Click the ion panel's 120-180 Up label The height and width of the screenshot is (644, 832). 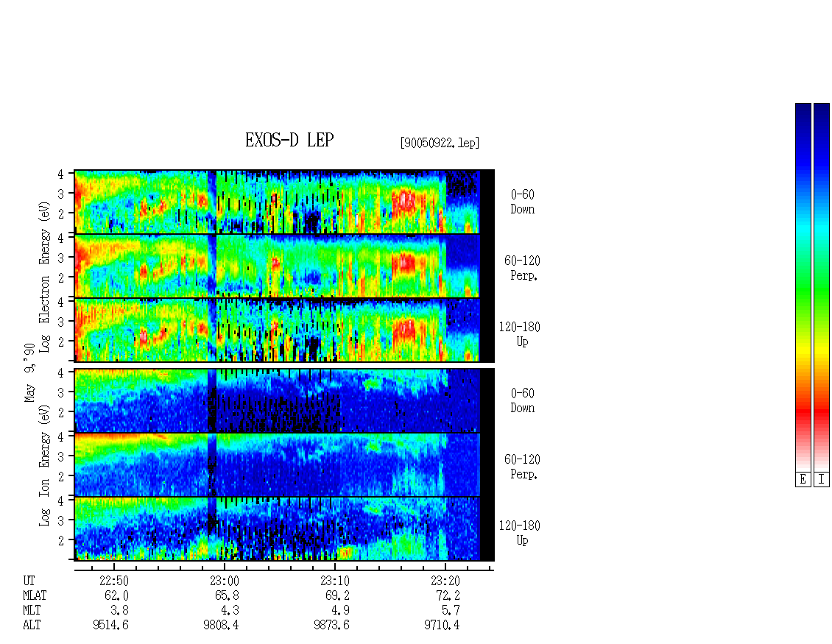tap(520, 533)
